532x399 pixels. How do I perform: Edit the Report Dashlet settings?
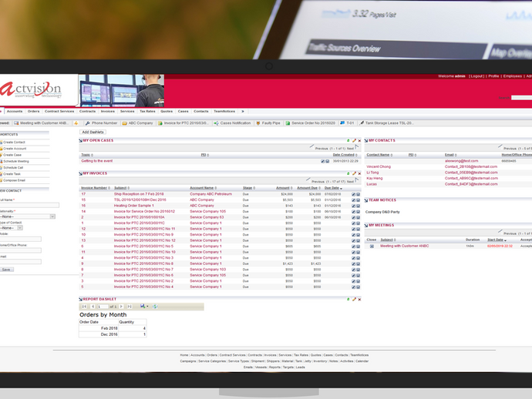[354, 299]
